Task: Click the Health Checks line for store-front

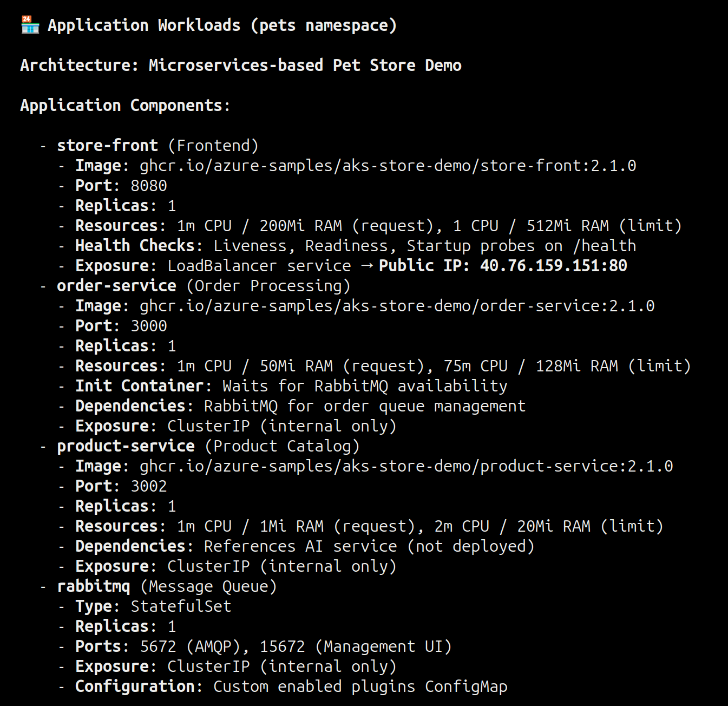Action: 355,246
